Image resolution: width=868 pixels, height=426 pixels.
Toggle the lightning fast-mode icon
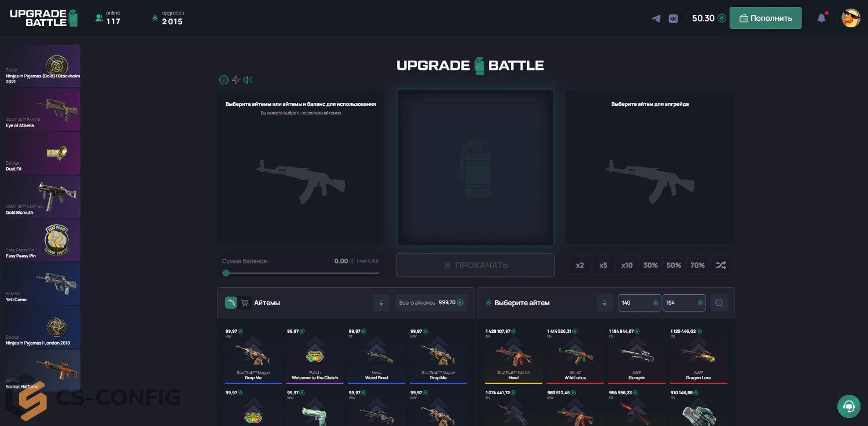click(x=236, y=80)
